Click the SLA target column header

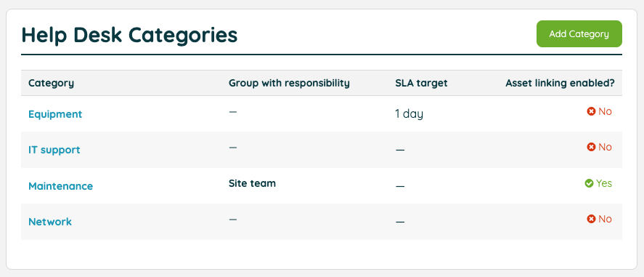[x=421, y=83]
